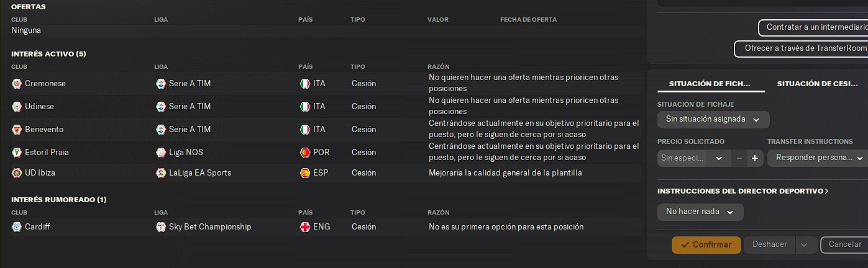Viewport: 868px width, 268px height.
Task: Click the Cremonese club badge icon
Action: point(17,84)
